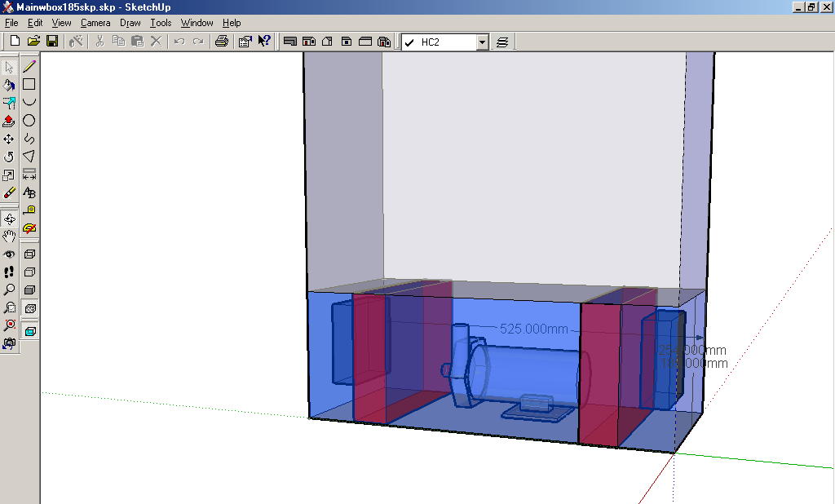Select the Text label tool

(x=29, y=192)
